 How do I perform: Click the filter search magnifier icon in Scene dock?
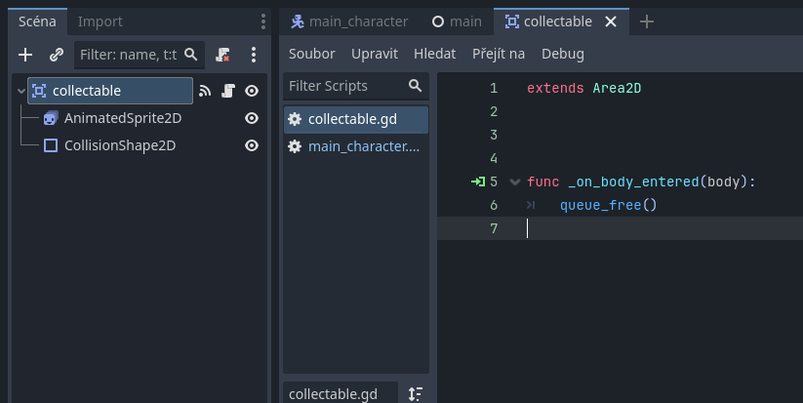click(x=191, y=54)
